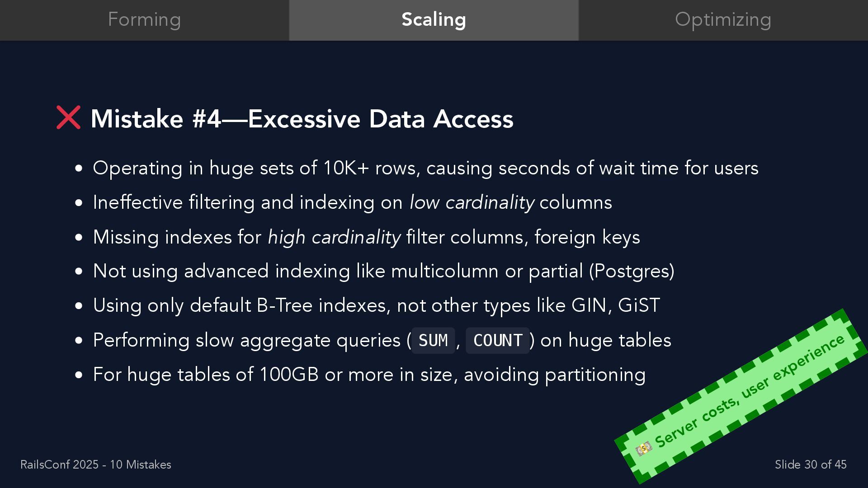Click the Slide 30 of 45 indicator

tap(811, 465)
